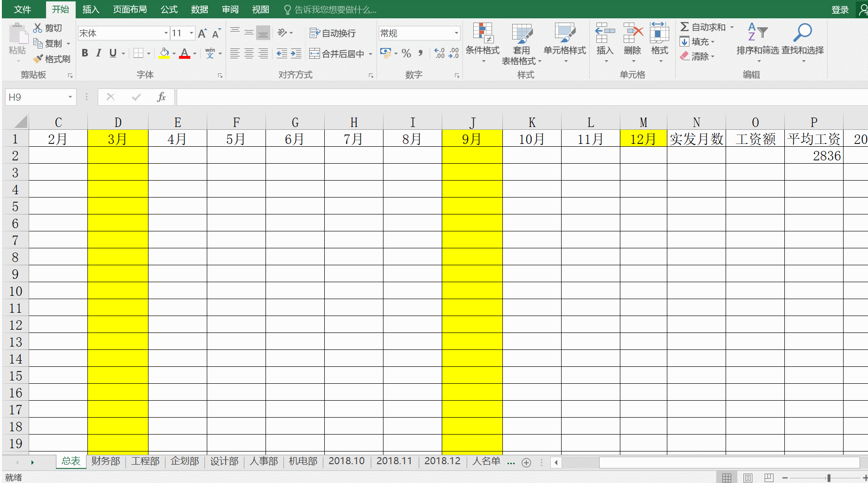Viewport: 868px width, 483px height.
Task: Open borders button in font group
Action: point(138,53)
